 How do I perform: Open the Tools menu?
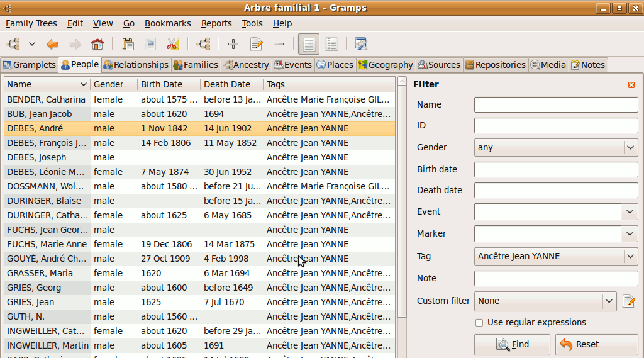(252, 23)
